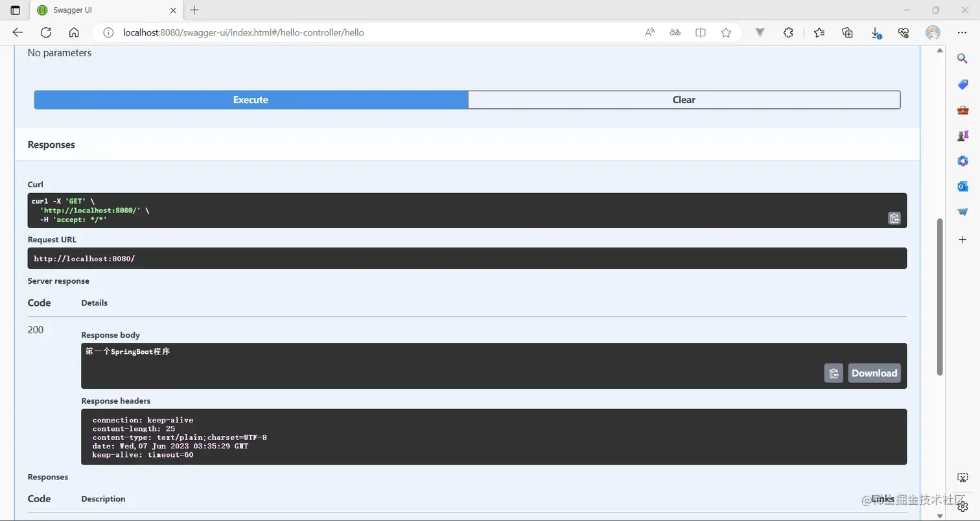
Task: Show the Favorites list
Action: tap(819, 32)
